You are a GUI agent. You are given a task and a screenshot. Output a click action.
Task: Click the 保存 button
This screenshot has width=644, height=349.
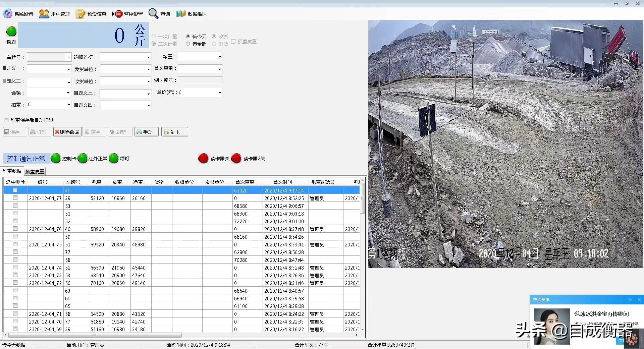tap(15, 132)
